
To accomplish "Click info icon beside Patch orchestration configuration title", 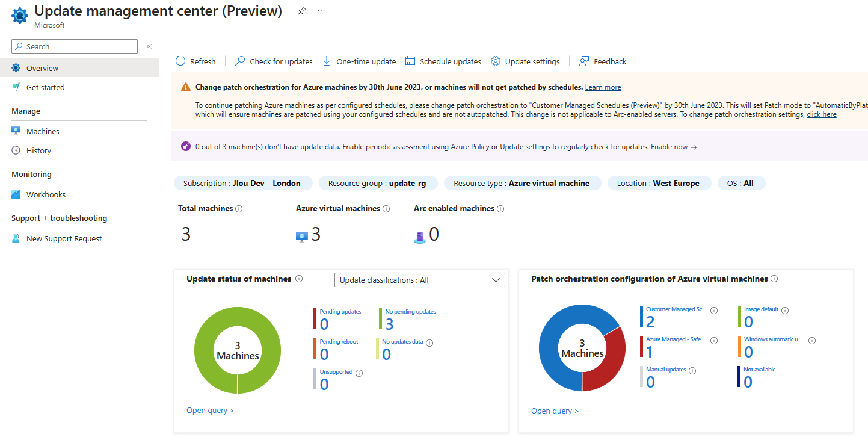I will [x=774, y=279].
